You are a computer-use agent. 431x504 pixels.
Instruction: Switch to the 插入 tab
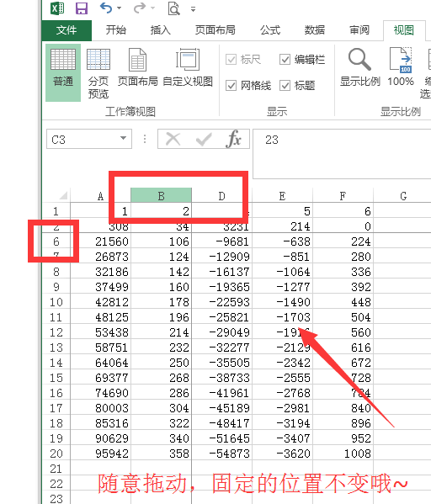(x=160, y=30)
